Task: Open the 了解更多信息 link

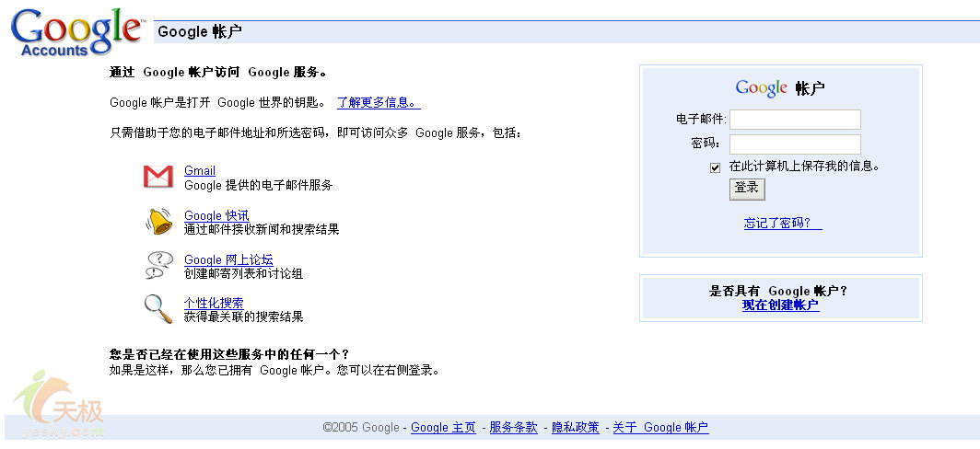Action: 378,102
